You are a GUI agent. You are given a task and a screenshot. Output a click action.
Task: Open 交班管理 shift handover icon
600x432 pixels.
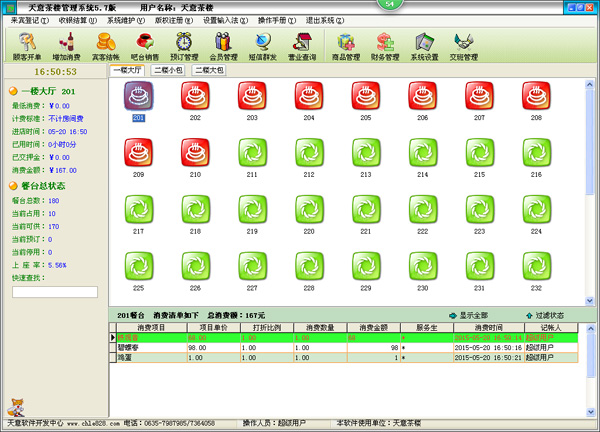coord(463,44)
